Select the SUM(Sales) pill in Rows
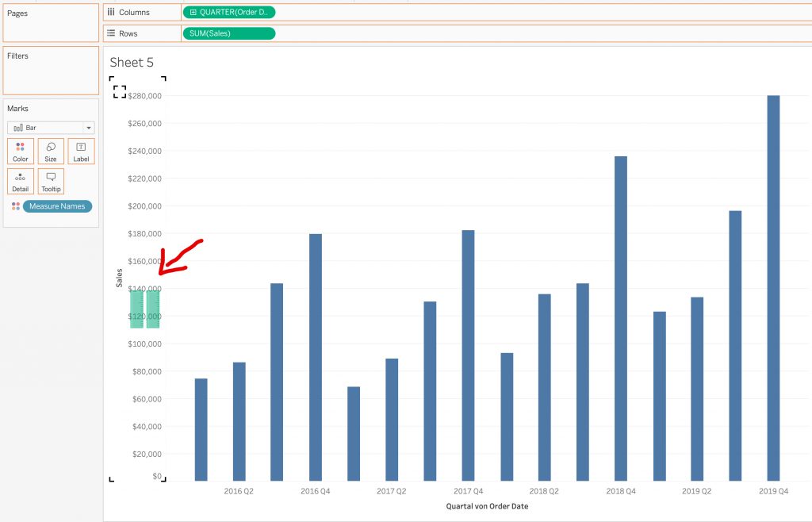The height and width of the screenshot is (522, 812). tap(229, 33)
